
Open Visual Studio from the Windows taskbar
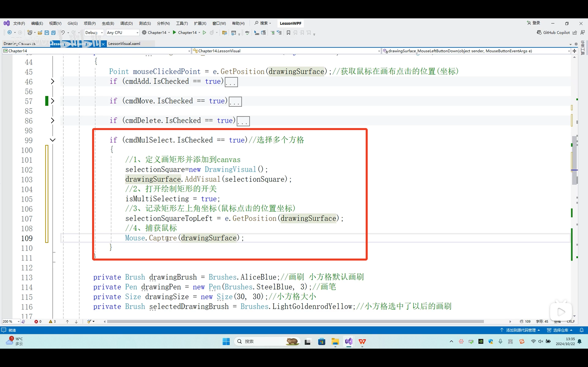[349, 342]
